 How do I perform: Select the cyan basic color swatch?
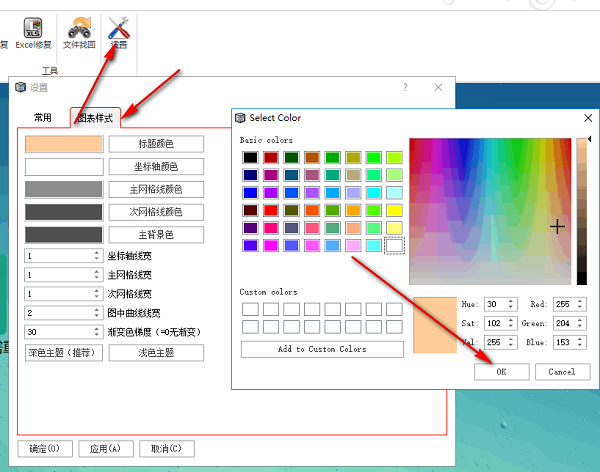pos(373,193)
